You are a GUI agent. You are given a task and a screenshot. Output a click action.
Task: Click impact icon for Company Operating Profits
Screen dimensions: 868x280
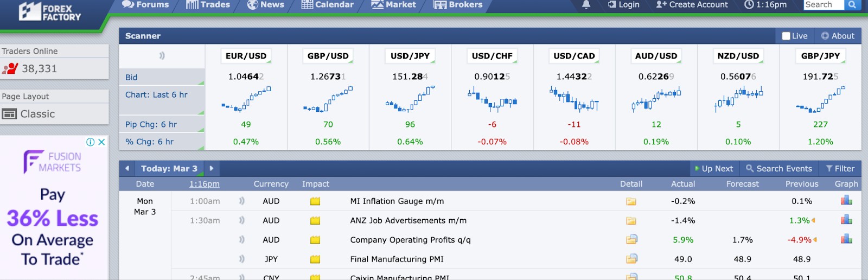point(315,240)
